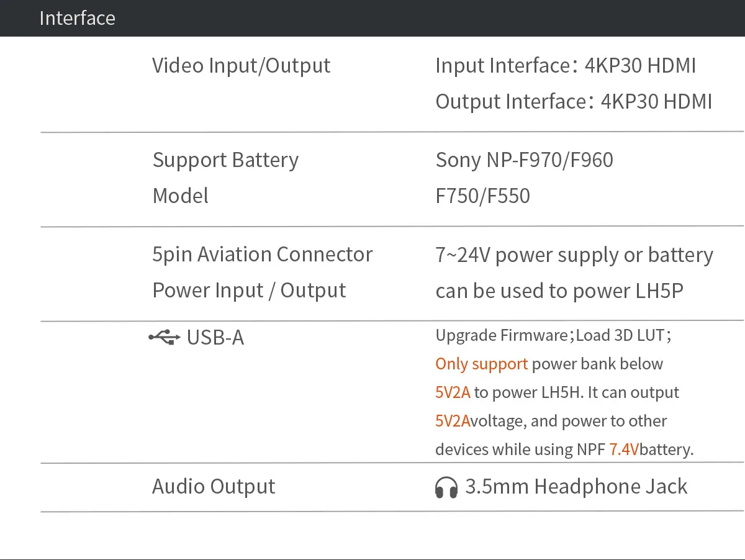Screen dimensions: 745x560
Task: Click the headphone icon
Action: coord(446,487)
